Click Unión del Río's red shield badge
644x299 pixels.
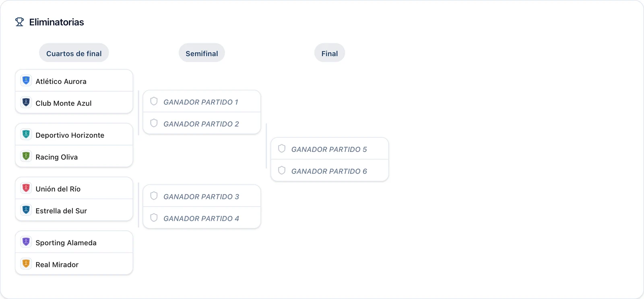[26, 188]
